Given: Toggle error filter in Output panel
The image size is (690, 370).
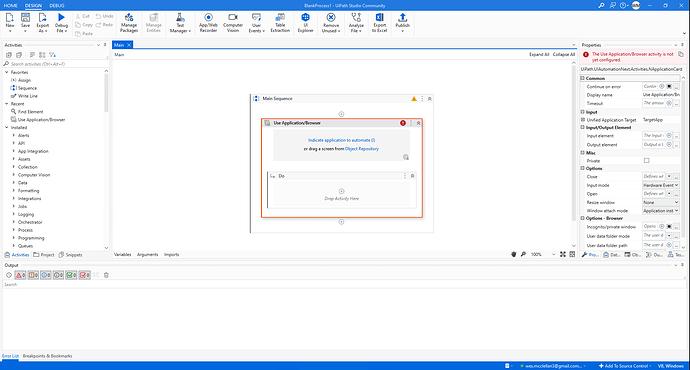Looking at the screenshot, I should click(x=20, y=275).
